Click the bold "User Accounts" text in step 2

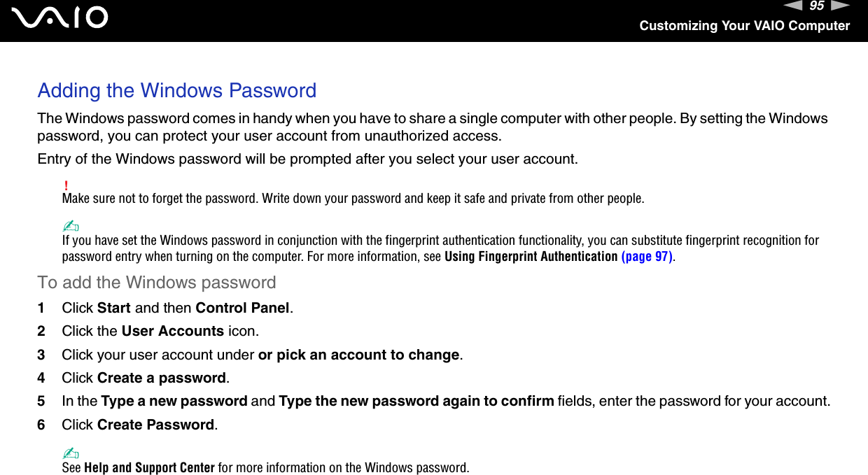click(x=173, y=331)
